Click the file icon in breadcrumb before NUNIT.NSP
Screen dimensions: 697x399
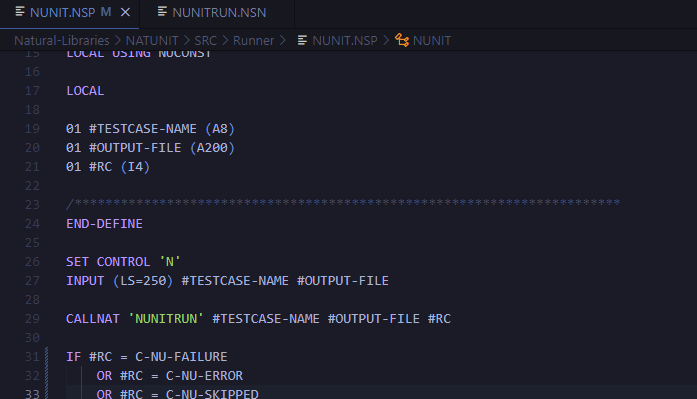point(302,40)
